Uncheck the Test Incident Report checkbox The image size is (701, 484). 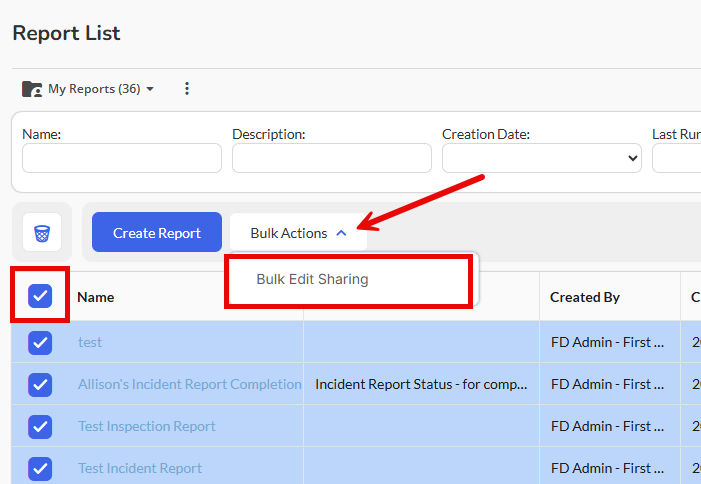point(40,468)
